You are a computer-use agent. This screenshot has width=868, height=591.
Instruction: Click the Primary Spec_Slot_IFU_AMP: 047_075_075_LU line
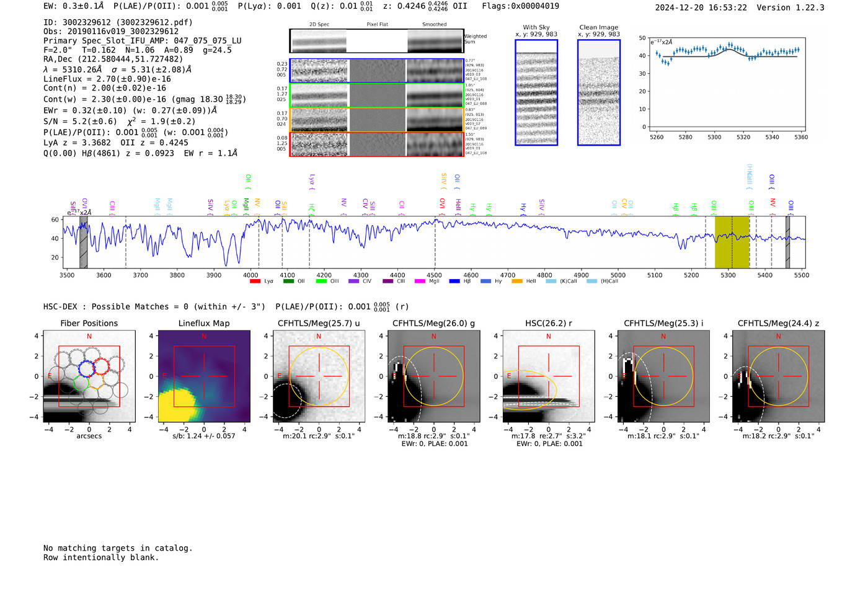pyautogui.click(x=143, y=41)
